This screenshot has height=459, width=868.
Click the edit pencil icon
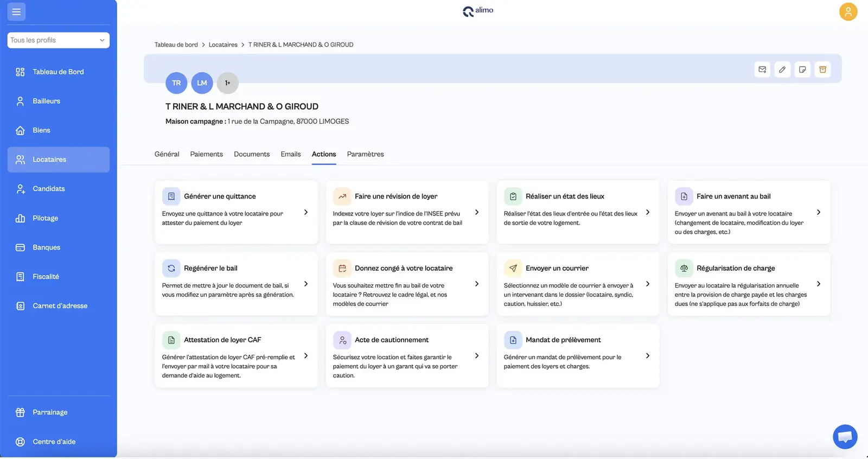point(782,69)
